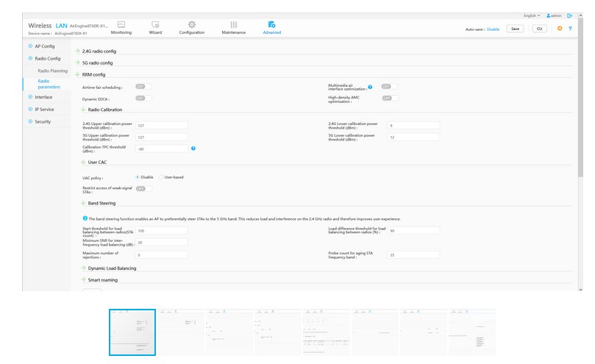Expand the 2.4G radio config section

click(99, 51)
